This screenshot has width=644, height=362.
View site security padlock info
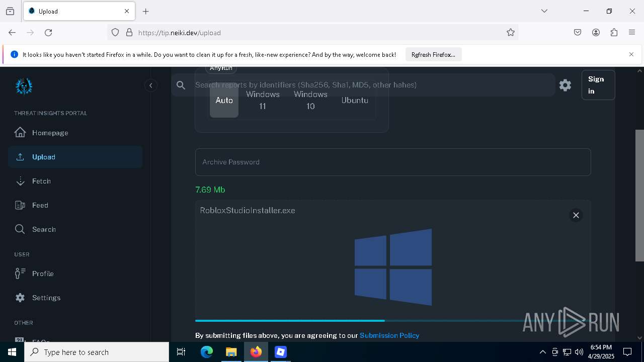[x=129, y=32]
